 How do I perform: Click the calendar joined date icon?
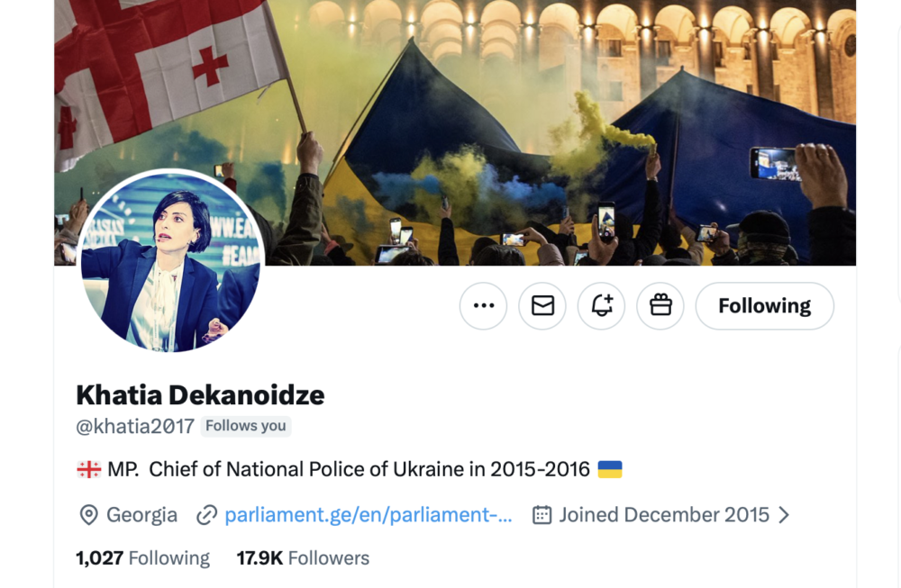click(x=542, y=515)
